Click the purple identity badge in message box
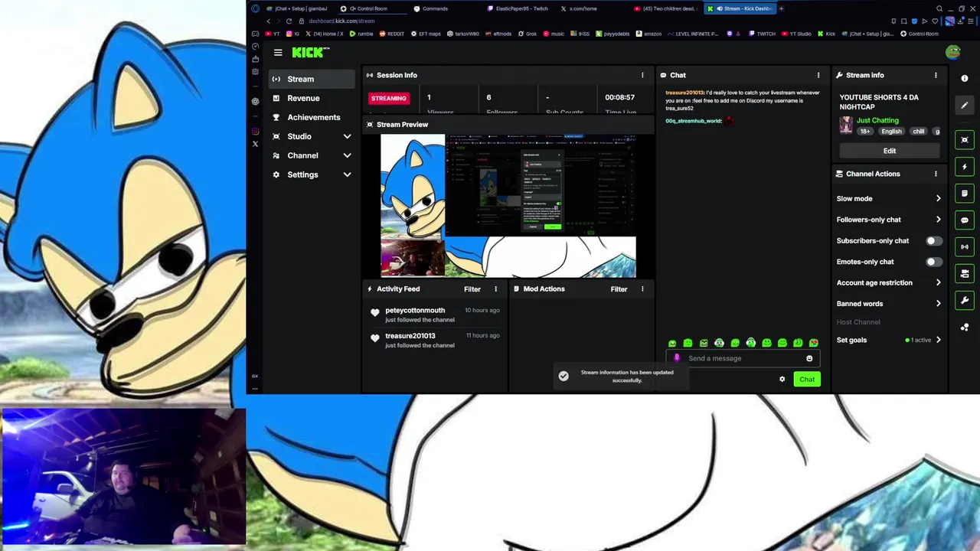This screenshot has width=980, height=551. point(677,358)
